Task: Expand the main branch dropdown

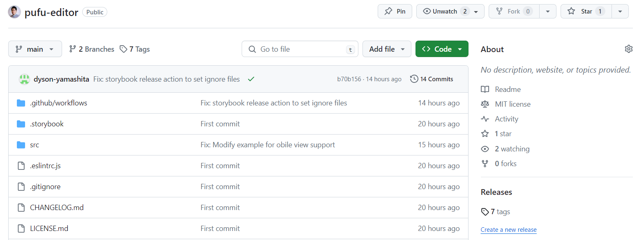Action: pyautogui.click(x=35, y=49)
